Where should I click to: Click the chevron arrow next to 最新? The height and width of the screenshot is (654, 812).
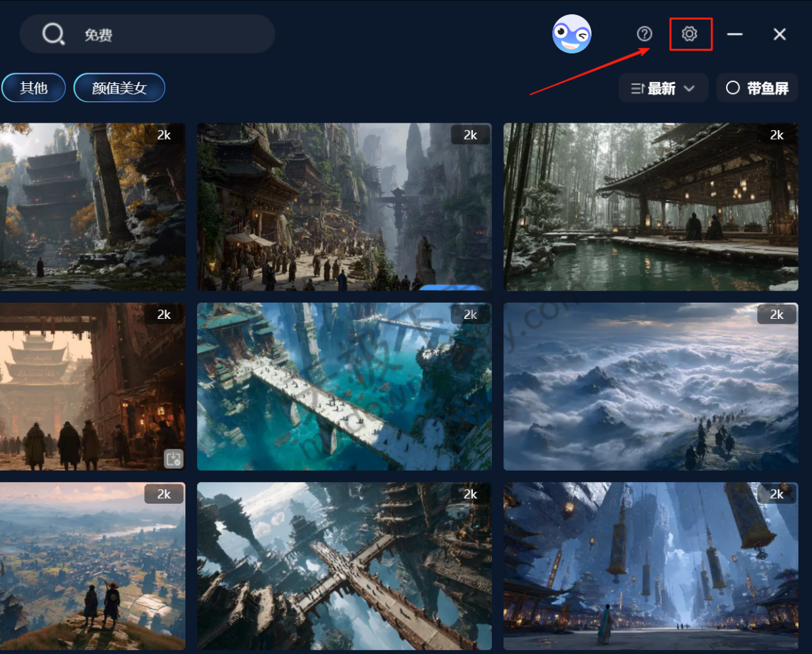[x=690, y=88]
